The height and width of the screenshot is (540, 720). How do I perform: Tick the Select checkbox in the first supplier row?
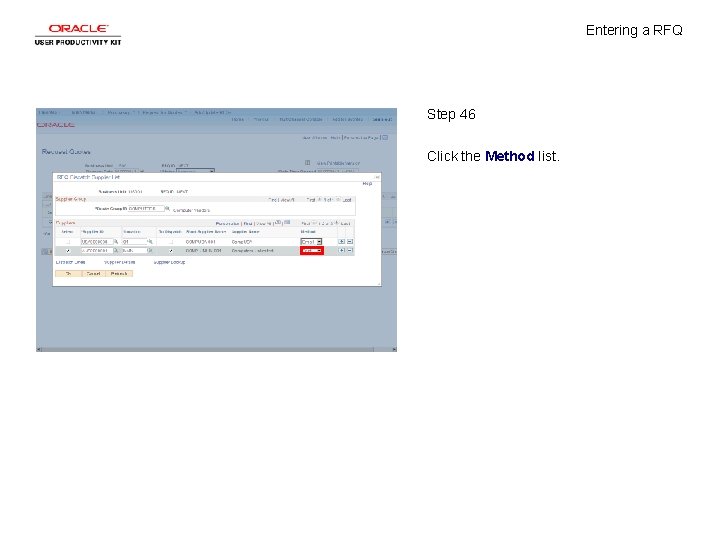click(68, 242)
